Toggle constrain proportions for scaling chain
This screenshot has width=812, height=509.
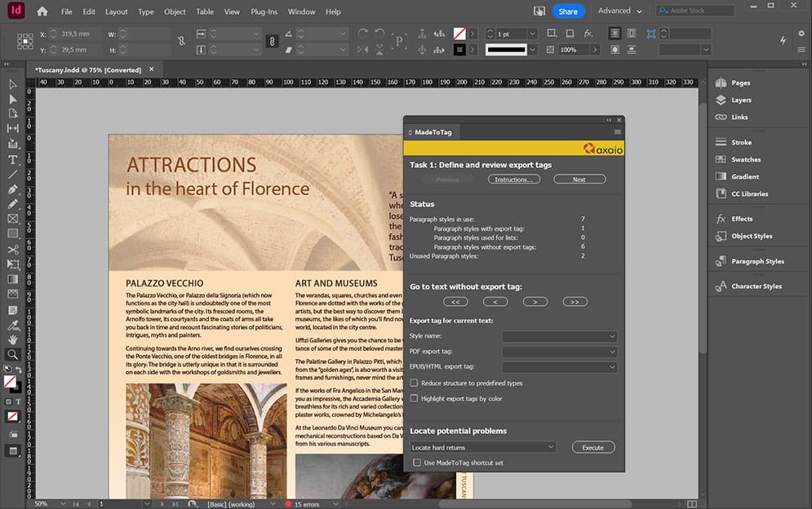(x=272, y=42)
